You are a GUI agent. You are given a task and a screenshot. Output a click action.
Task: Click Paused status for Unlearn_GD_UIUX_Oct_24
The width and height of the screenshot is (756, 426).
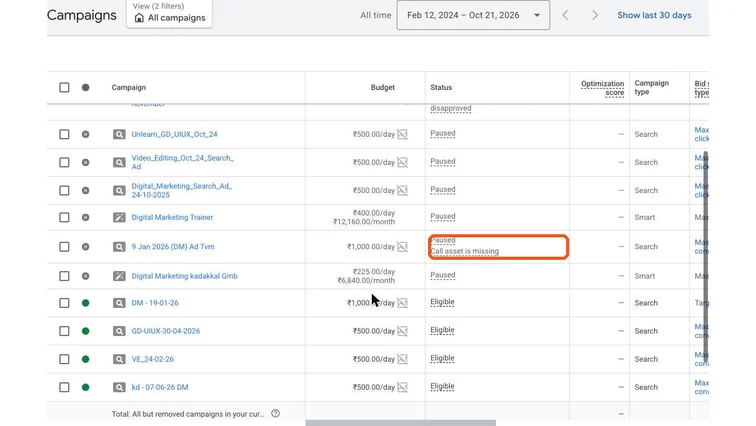(443, 133)
